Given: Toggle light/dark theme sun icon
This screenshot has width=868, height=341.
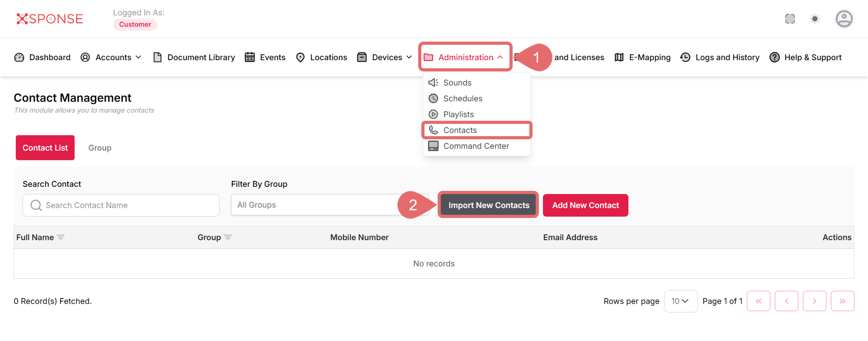Looking at the screenshot, I should pos(815,19).
